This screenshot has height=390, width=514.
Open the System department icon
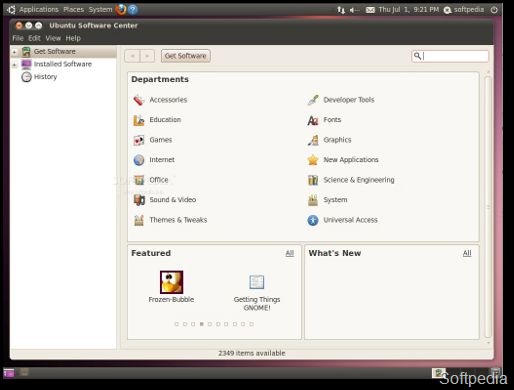[x=313, y=200]
